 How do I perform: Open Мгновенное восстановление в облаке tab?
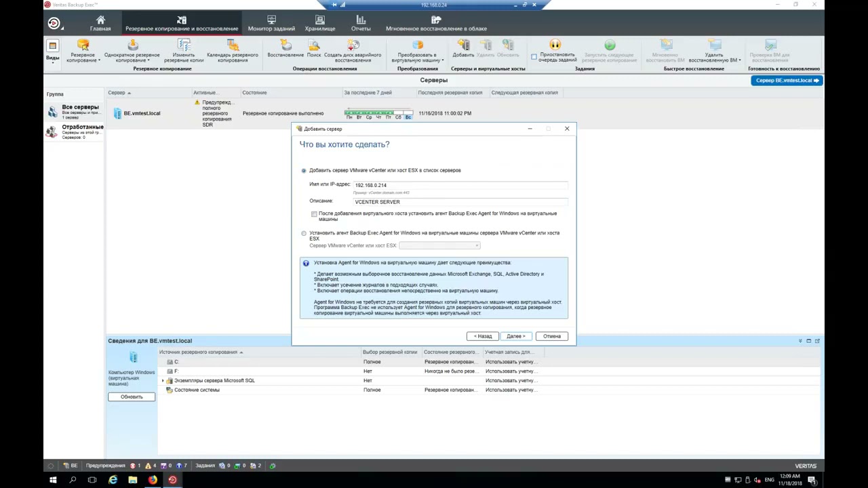(x=436, y=24)
